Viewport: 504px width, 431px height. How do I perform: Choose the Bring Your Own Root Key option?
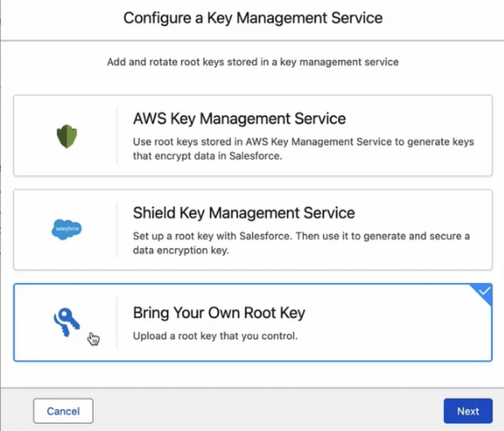click(219, 313)
